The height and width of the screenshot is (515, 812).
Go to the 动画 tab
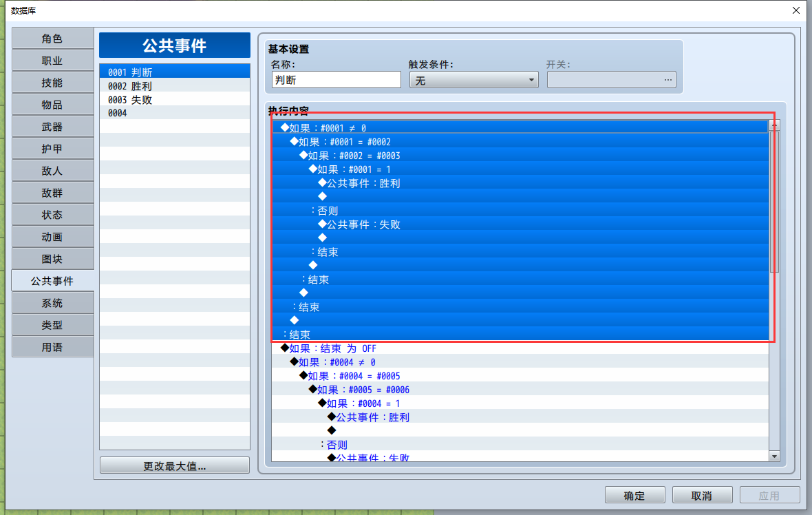tap(52, 237)
